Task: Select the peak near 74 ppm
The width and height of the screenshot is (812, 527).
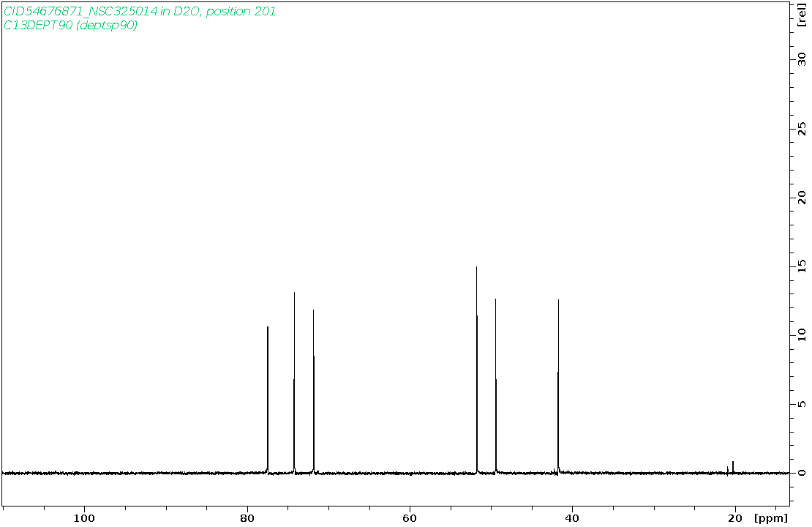Action: pos(294,382)
